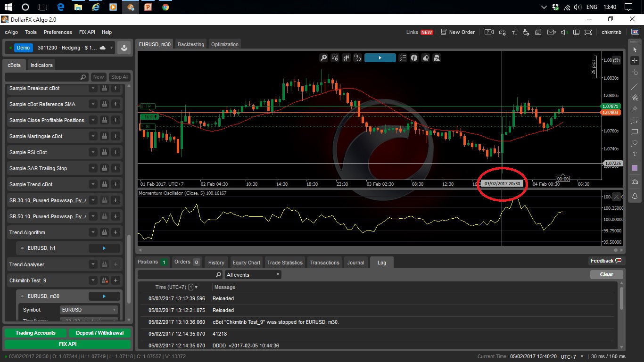Choose the Fibonacci retracement tool
The image size is (644, 362).
coord(635,120)
